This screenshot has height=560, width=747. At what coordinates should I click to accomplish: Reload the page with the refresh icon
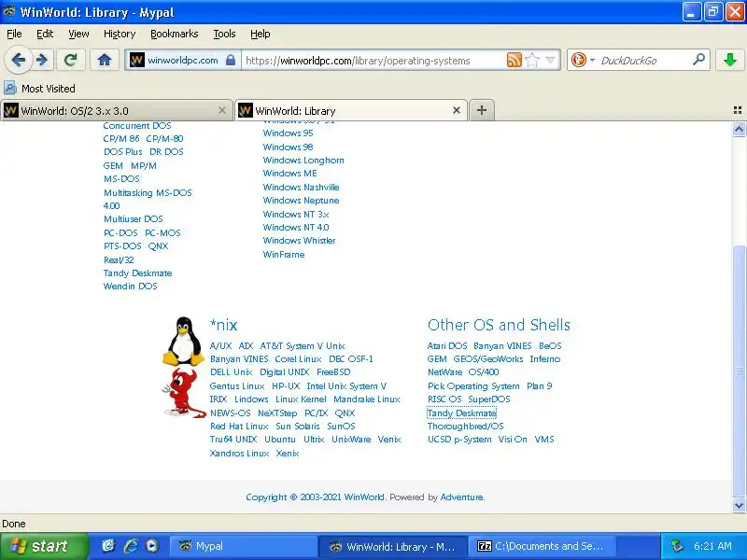71,60
